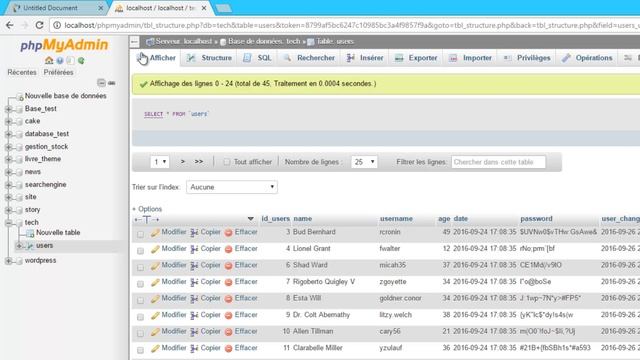Viewport: 640px width, 360px height.
Task: Switch to the Structure tab
Action: pos(210,58)
